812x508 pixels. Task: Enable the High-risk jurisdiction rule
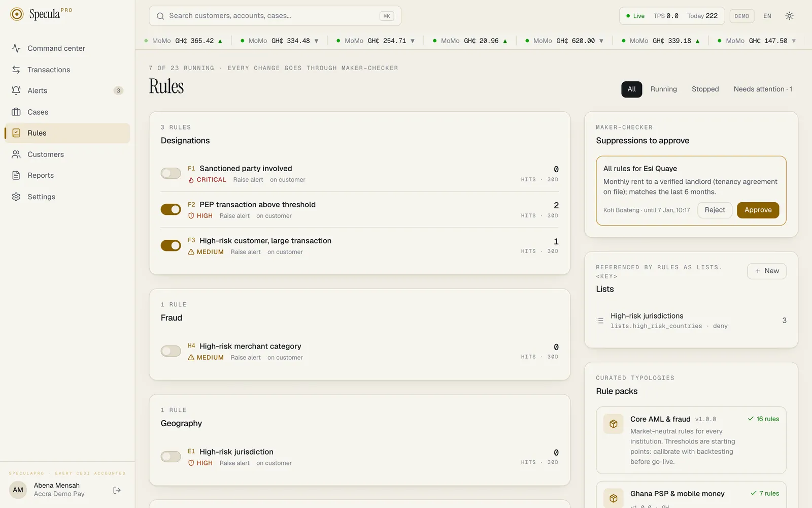click(x=171, y=457)
